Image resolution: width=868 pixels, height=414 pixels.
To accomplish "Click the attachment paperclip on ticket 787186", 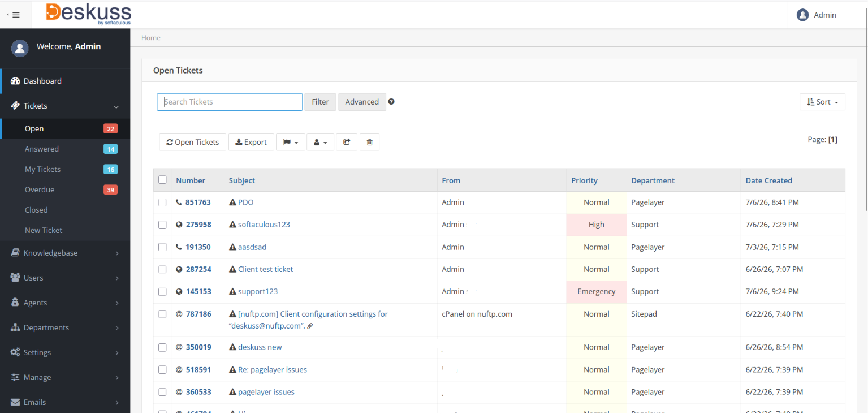I will tap(310, 326).
